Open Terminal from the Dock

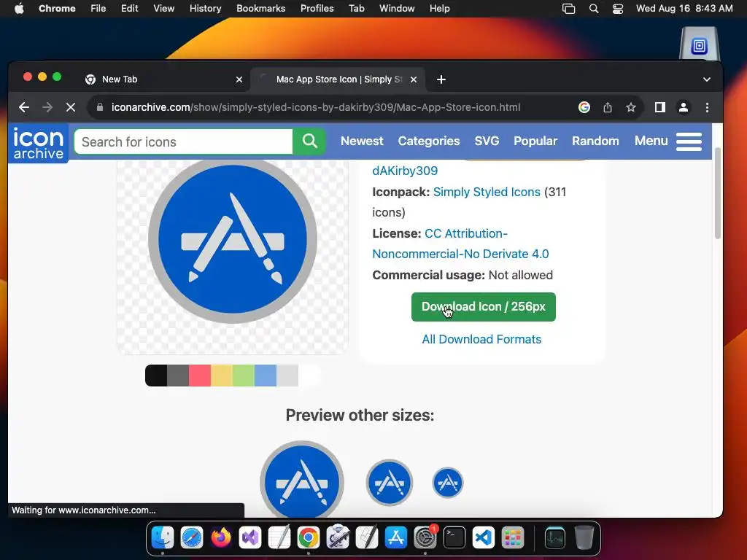454,537
